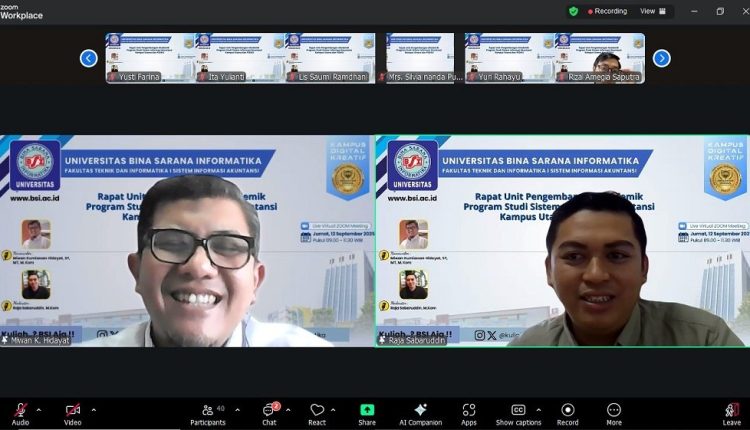Restore down the Zoom window
750x430 pixels.
click(x=720, y=11)
